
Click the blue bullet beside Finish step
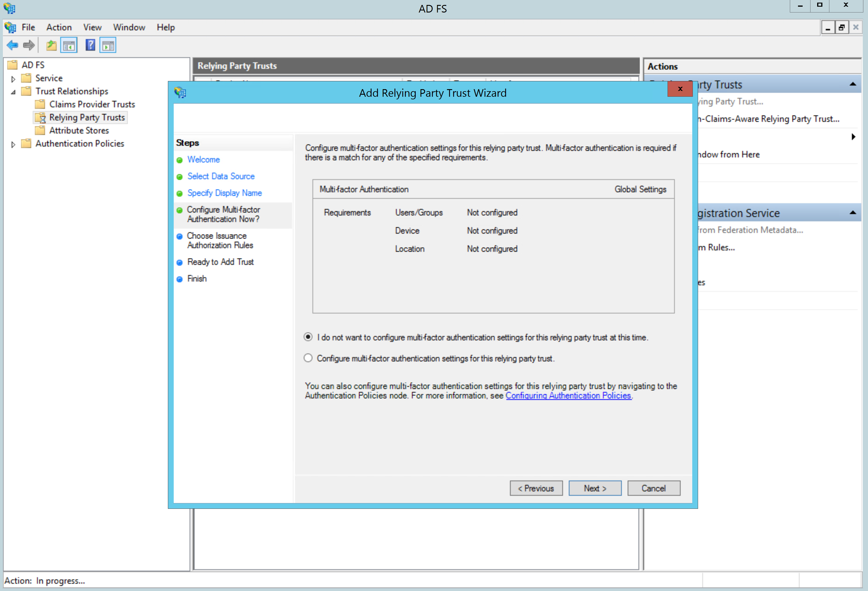[180, 279]
